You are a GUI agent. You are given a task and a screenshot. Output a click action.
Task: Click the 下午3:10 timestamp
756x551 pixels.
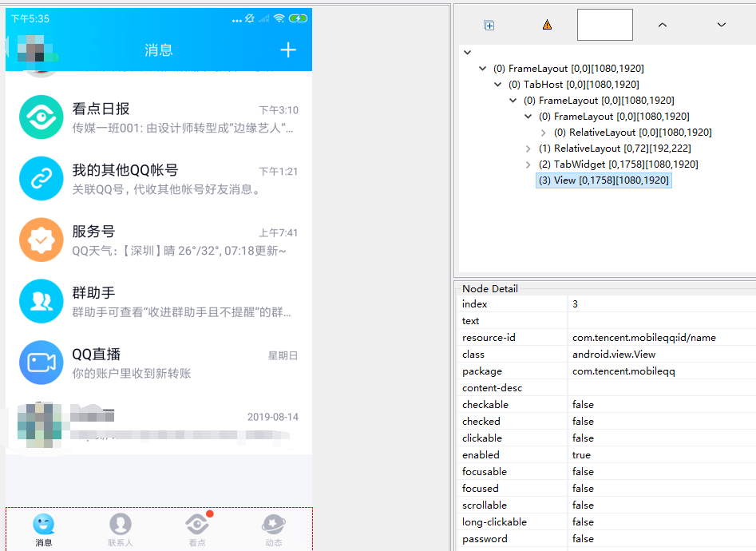tap(279, 110)
